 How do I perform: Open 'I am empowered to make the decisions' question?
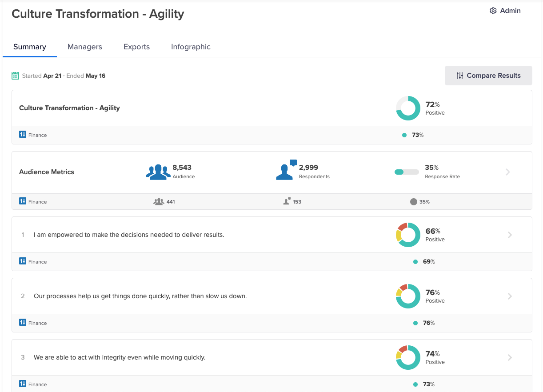pyautogui.click(x=129, y=235)
